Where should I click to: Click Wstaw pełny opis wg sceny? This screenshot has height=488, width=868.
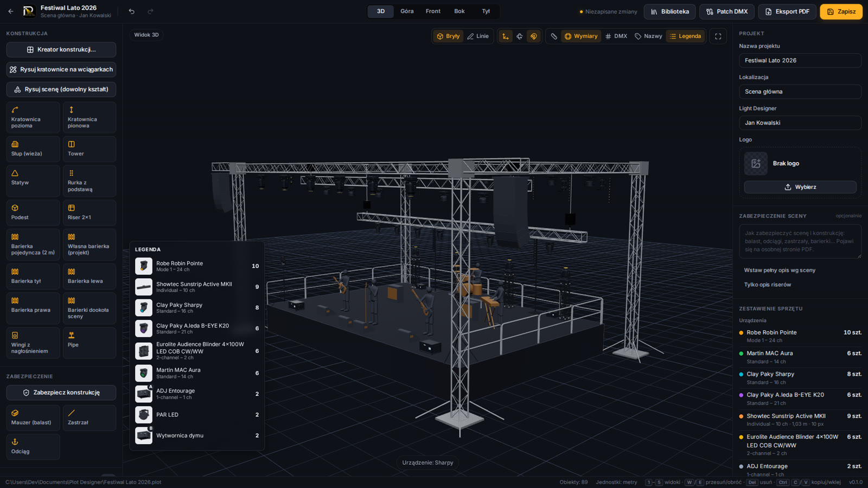(x=780, y=270)
